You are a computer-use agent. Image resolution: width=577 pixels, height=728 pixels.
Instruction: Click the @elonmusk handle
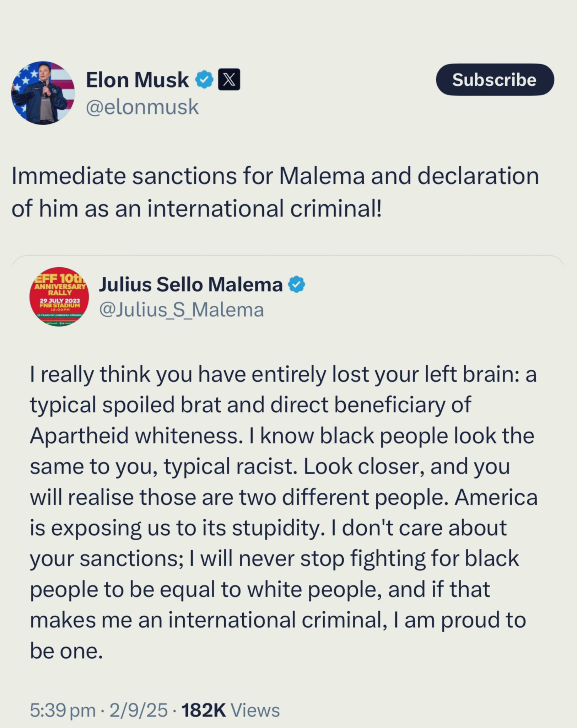pyautogui.click(x=142, y=107)
